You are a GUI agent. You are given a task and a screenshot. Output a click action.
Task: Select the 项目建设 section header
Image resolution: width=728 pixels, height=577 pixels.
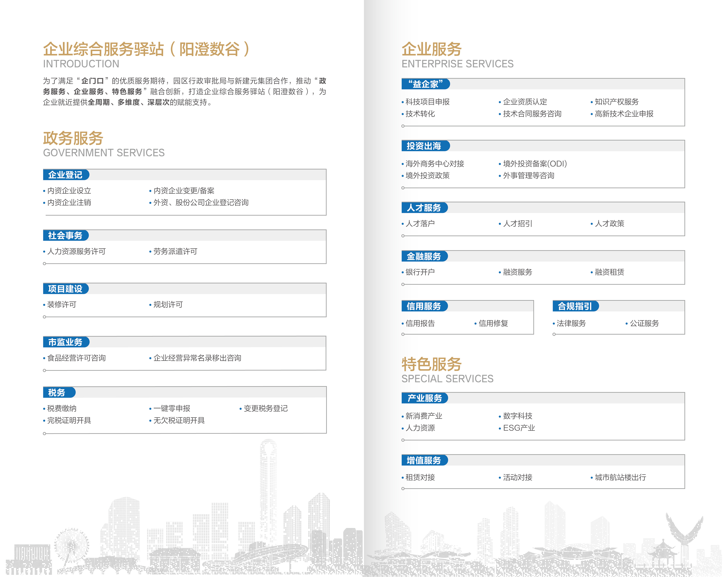click(65, 289)
